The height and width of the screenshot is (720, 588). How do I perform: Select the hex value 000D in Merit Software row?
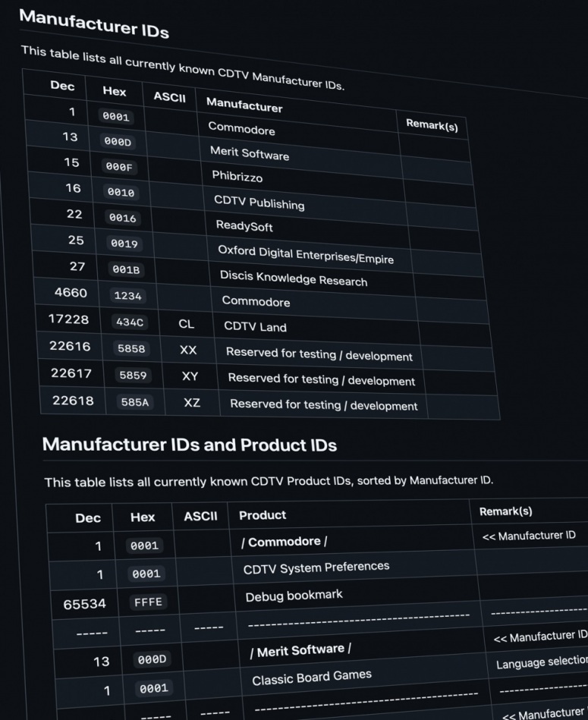pos(118,142)
